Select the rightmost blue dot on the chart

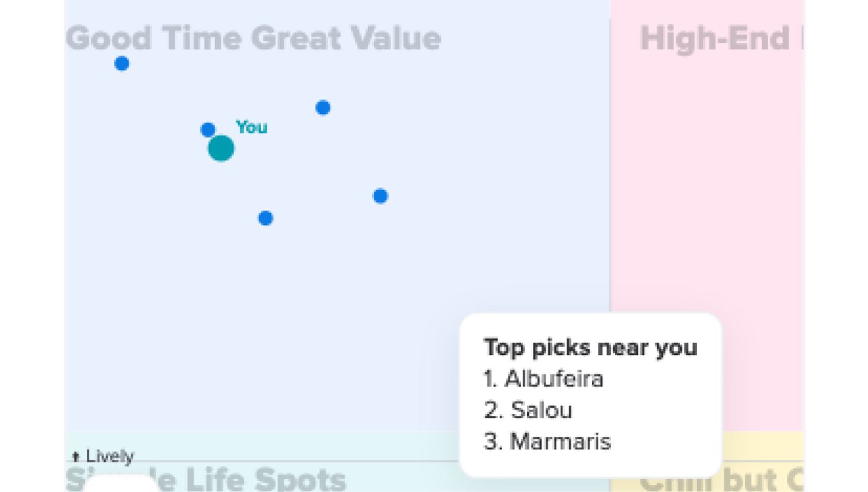coord(380,196)
